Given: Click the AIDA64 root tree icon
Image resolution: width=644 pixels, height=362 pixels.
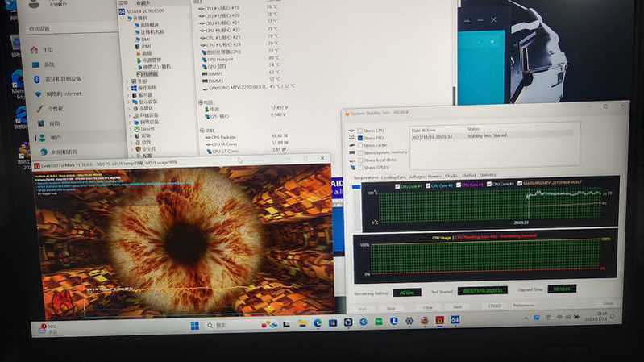Looking at the screenshot, I should pyautogui.click(x=122, y=11).
